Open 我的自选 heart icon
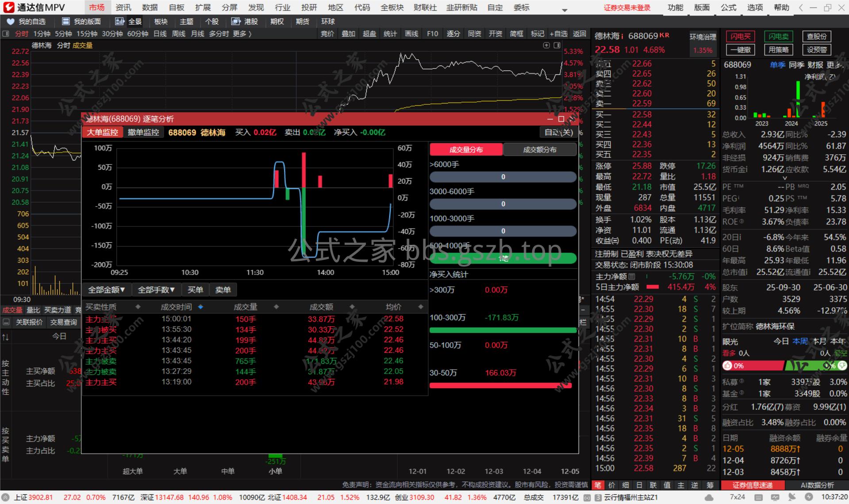This screenshot has width=849, height=504. click(x=11, y=22)
